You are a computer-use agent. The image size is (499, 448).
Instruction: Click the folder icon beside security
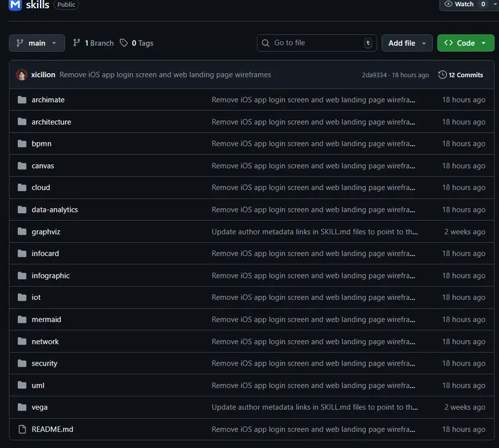coord(22,363)
